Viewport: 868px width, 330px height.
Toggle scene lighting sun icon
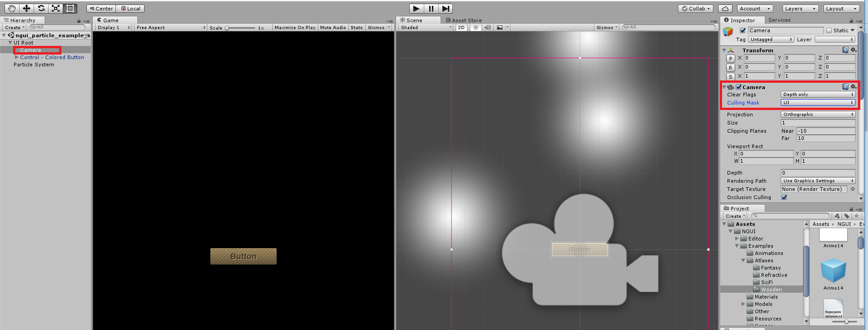point(476,27)
